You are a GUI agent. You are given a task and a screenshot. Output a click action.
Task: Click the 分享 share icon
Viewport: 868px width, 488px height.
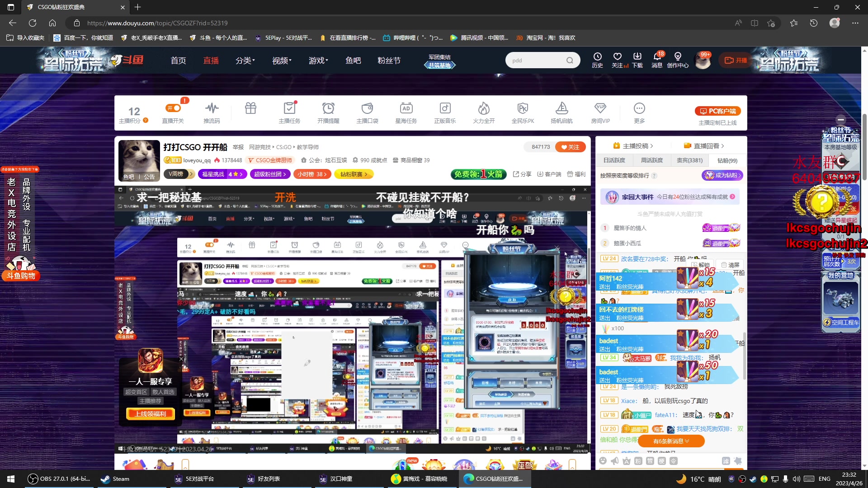pos(522,174)
